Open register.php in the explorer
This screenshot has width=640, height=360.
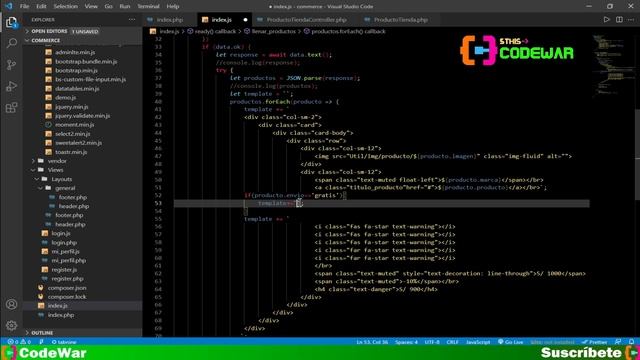pyautogui.click(x=67, y=279)
